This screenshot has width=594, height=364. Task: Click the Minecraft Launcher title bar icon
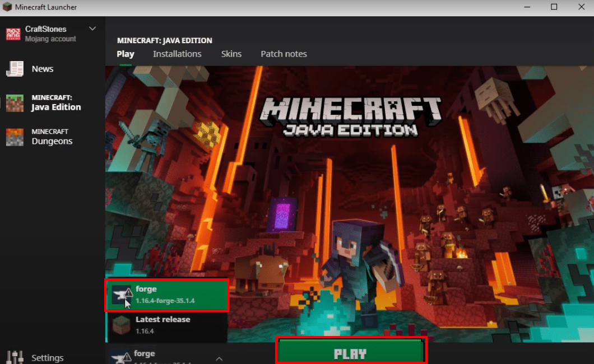7,7
